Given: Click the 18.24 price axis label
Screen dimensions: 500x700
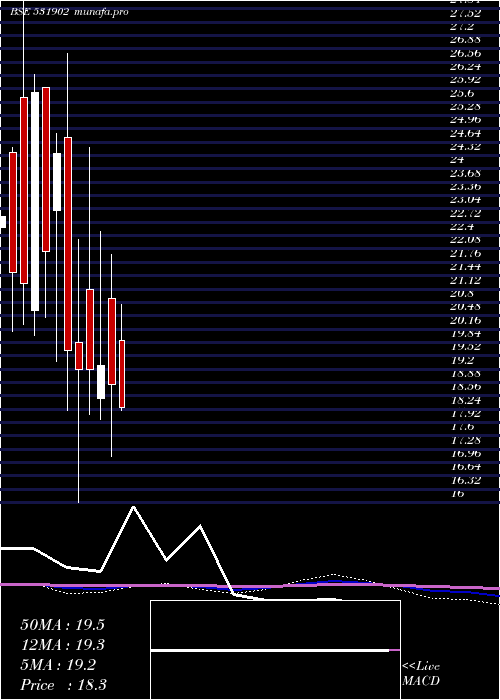Looking at the screenshot, I should (466, 400).
